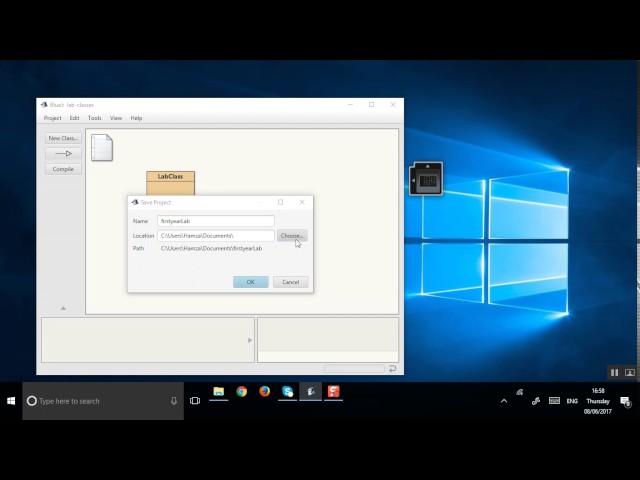Click the search microphone icon
The image size is (640, 480).
click(x=174, y=401)
